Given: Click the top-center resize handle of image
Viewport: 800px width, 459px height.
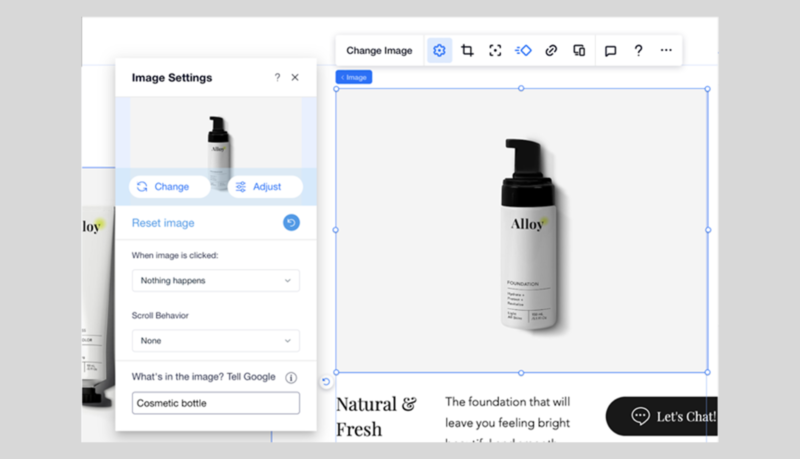Looking at the screenshot, I should (x=521, y=88).
